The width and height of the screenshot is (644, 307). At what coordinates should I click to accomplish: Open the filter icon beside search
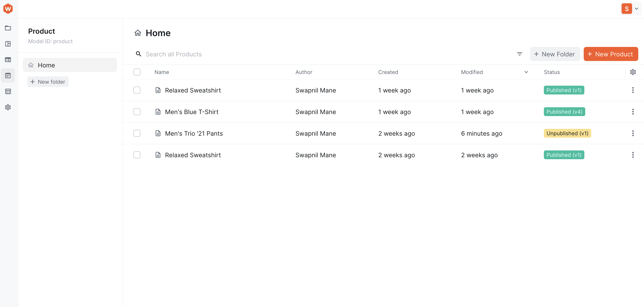coord(519,54)
